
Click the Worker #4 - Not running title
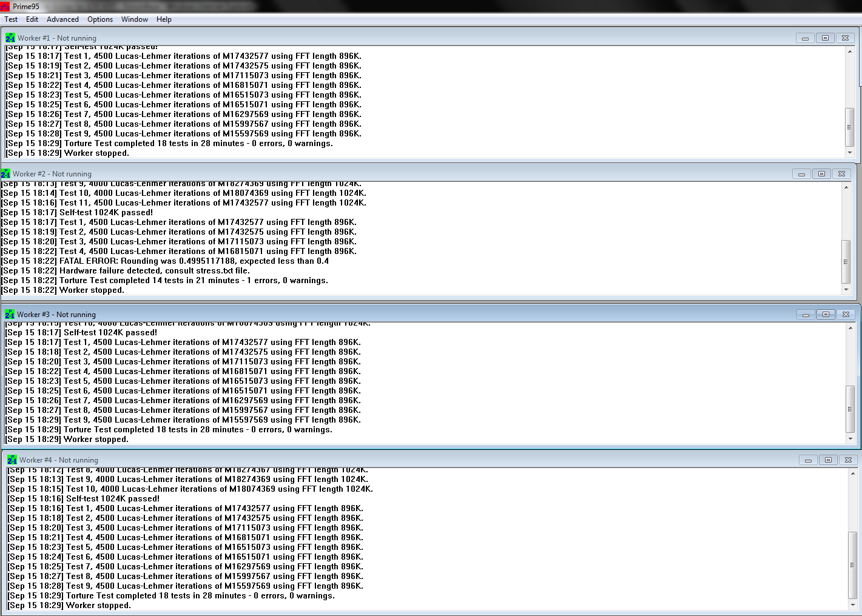(59, 460)
